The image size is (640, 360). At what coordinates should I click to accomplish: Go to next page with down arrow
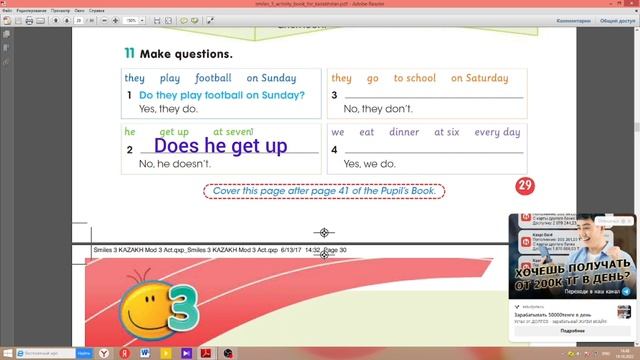pos(67,20)
